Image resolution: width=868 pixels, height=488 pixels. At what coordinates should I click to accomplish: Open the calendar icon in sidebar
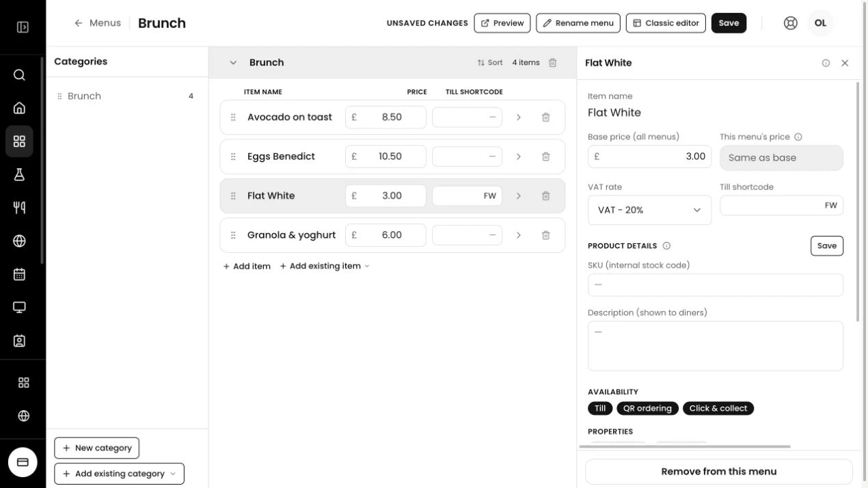point(19,274)
